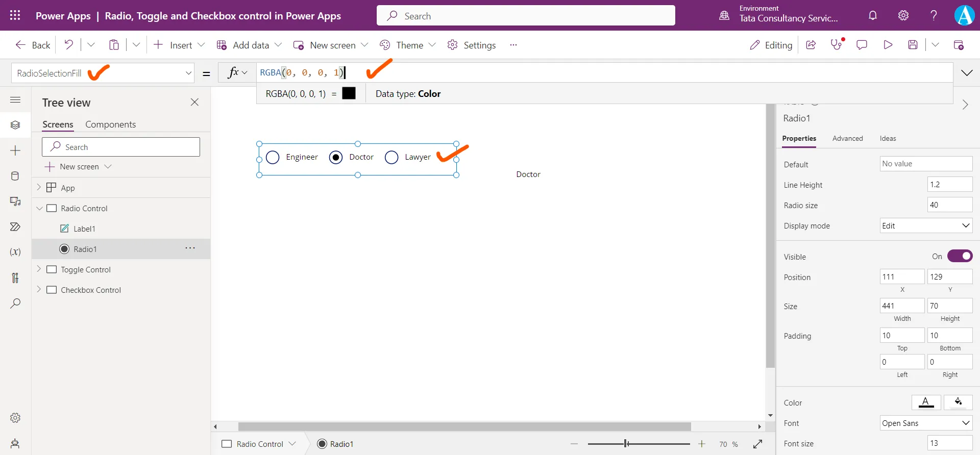Open the Power Automate icon in sidebar

[x=15, y=226]
